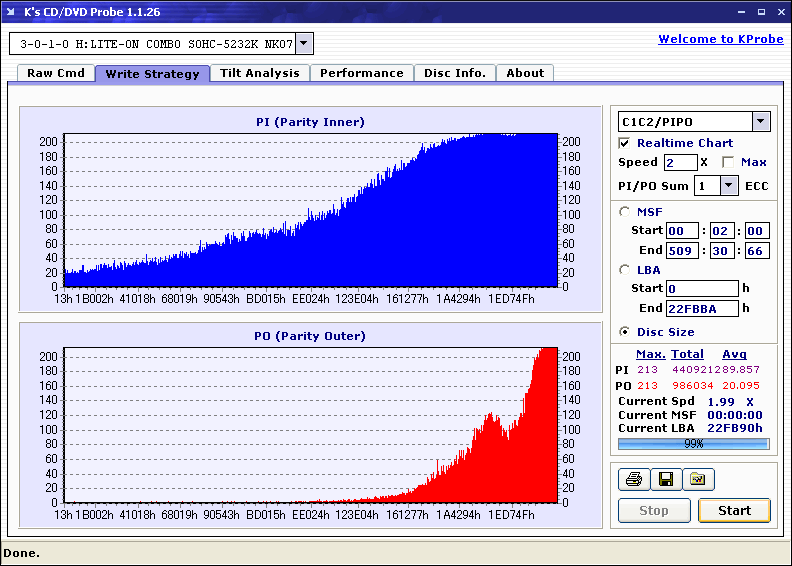Click the LBA End field 22FBBA
792x566 pixels.
(x=702, y=308)
